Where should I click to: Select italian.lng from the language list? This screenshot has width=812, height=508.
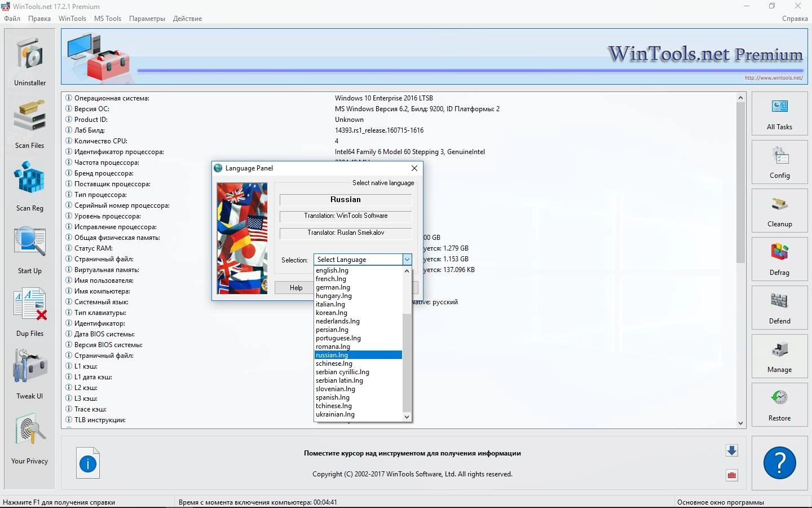click(358, 304)
